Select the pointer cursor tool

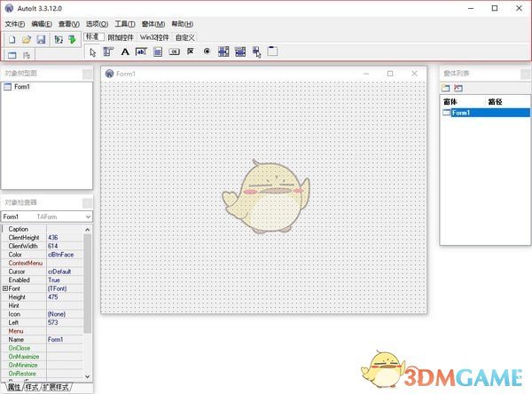[92, 52]
